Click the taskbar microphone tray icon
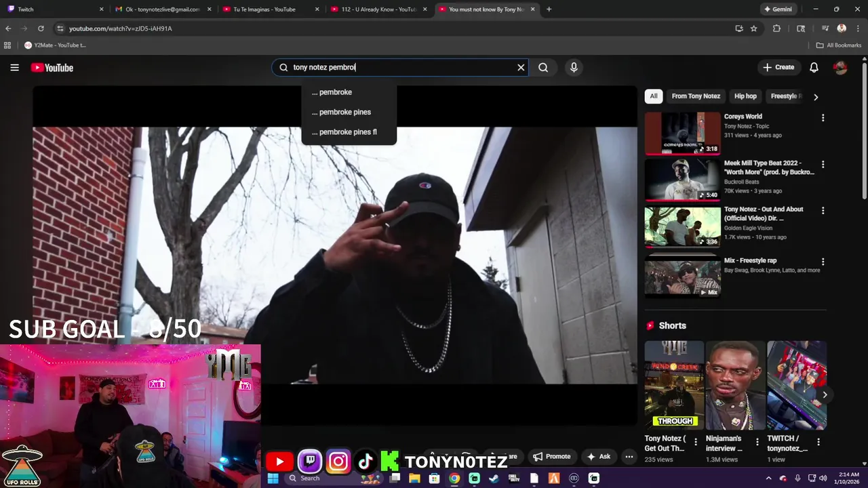 tap(797, 478)
